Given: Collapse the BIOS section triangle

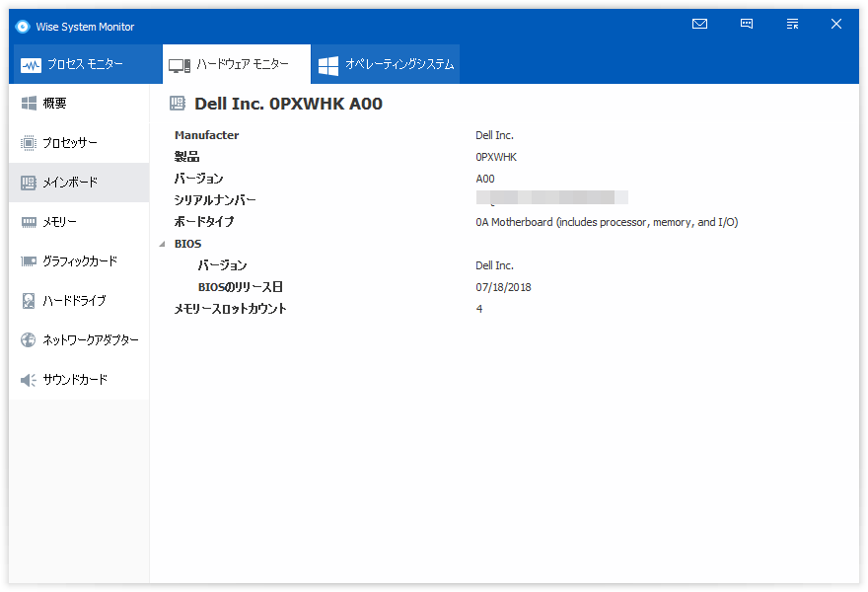Looking at the screenshot, I should click(162, 244).
